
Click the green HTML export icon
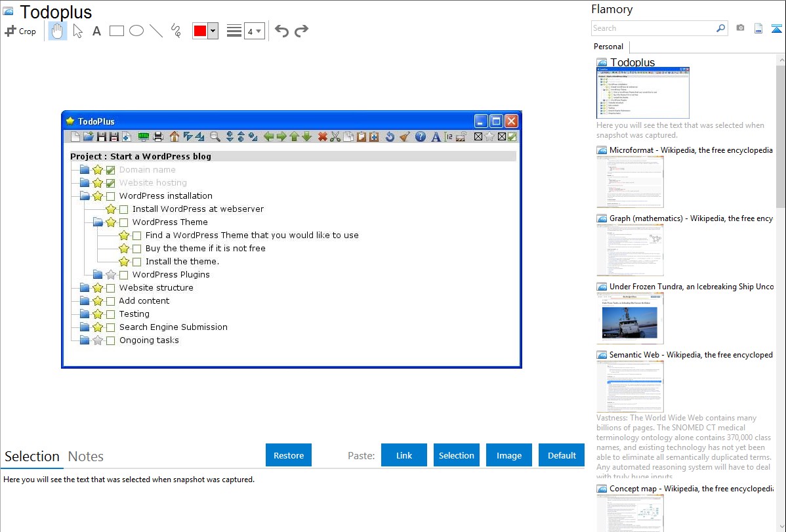pyautogui.click(x=144, y=136)
